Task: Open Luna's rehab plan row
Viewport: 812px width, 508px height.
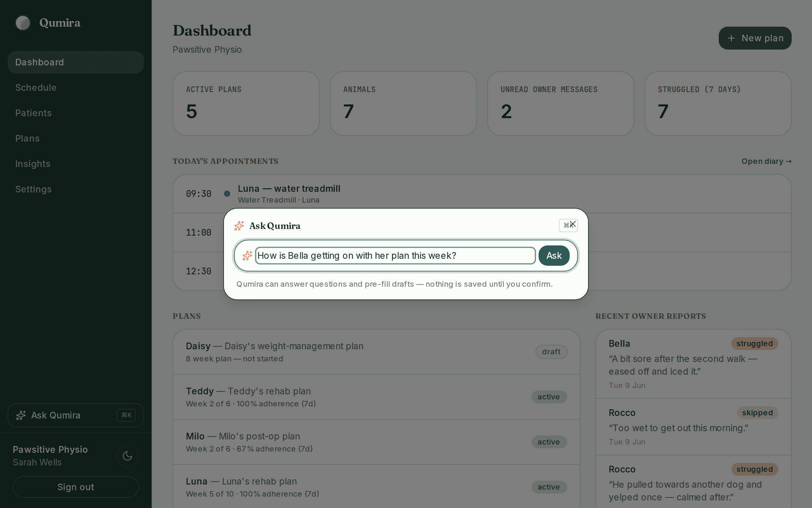Action: [x=377, y=487]
